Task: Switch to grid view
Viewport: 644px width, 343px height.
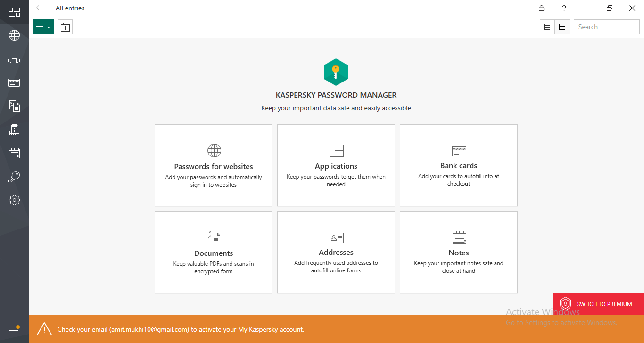Action: [562, 27]
